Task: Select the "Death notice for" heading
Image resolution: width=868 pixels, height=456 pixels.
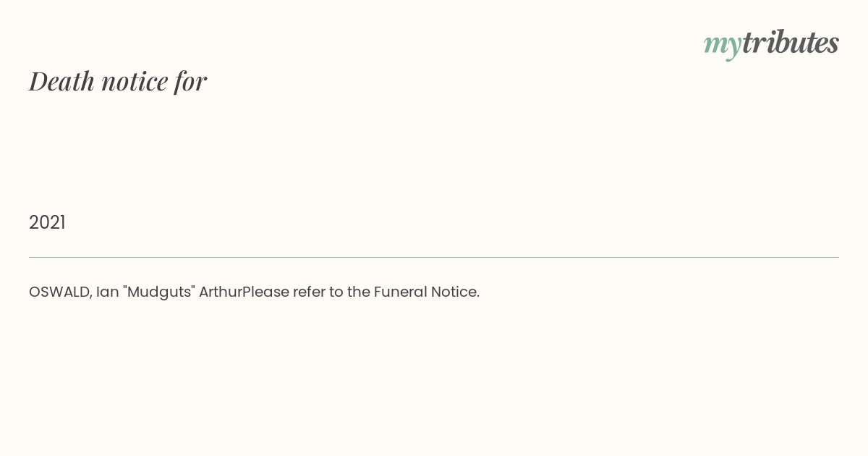Action: point(118,81)
